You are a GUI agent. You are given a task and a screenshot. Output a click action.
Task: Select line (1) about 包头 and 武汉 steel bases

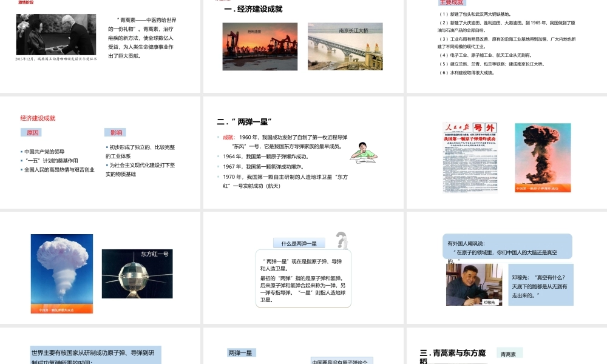tap(476, 15)
